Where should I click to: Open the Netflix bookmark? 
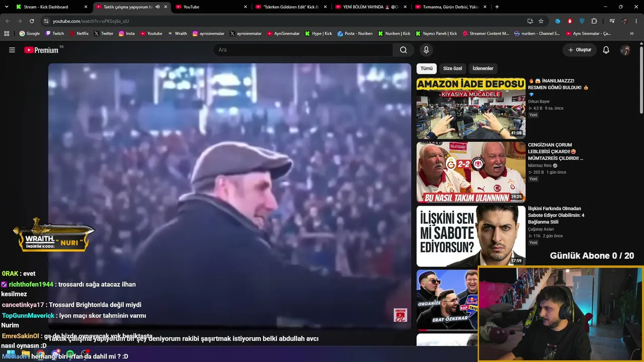(x=79, y=34)
